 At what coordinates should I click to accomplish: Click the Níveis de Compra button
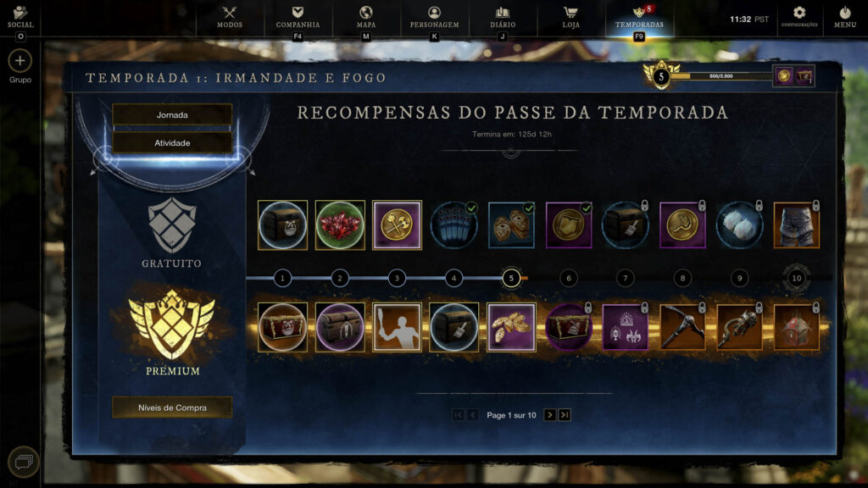(172, 408)
